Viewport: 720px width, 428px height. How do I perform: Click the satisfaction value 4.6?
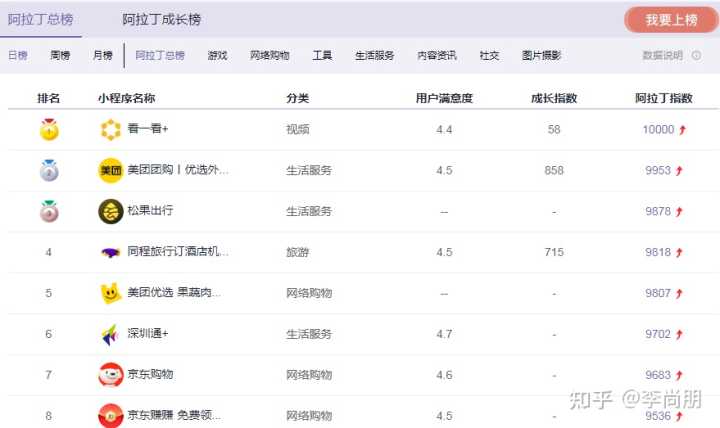[444, 375]
